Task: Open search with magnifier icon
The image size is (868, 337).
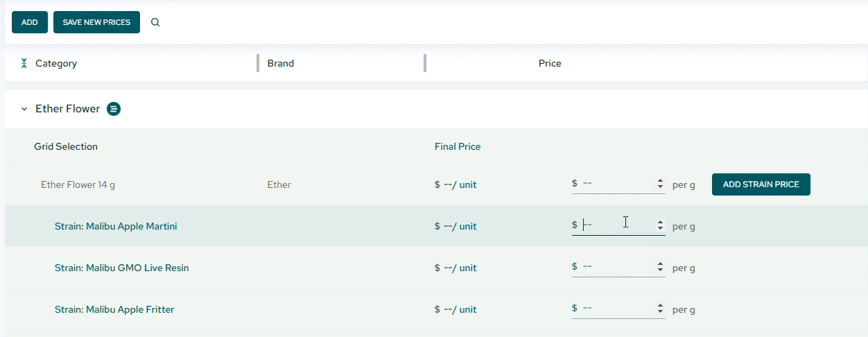Action: point(155,22)
